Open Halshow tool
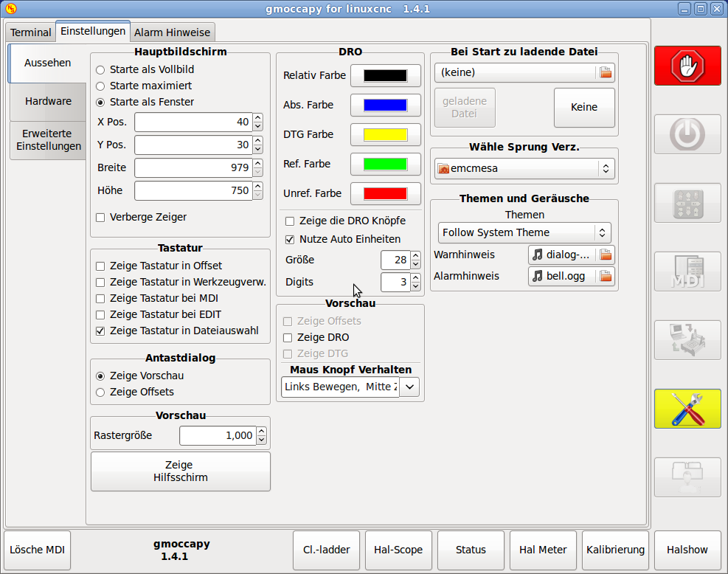The height and width of the screenshot is (574, 728). (687, 550)
